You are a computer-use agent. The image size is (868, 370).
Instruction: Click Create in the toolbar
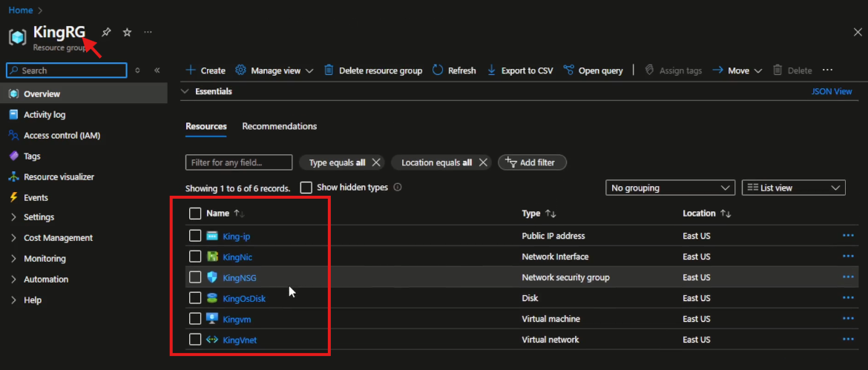206,70
